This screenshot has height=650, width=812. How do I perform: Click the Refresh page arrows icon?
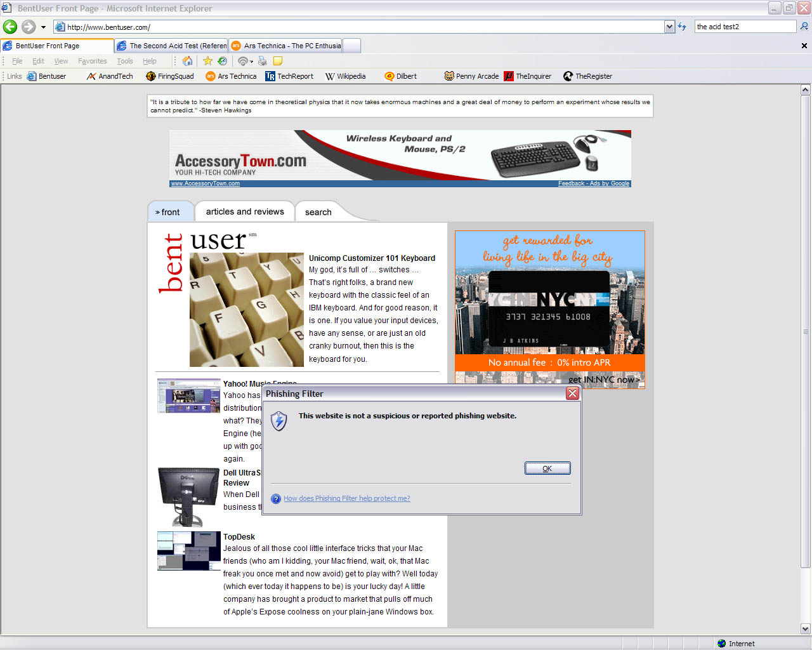(x=682, y=27)
